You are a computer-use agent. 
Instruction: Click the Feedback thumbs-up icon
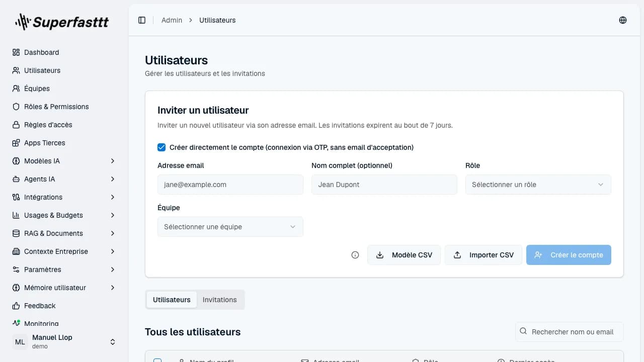pos(16,306)
